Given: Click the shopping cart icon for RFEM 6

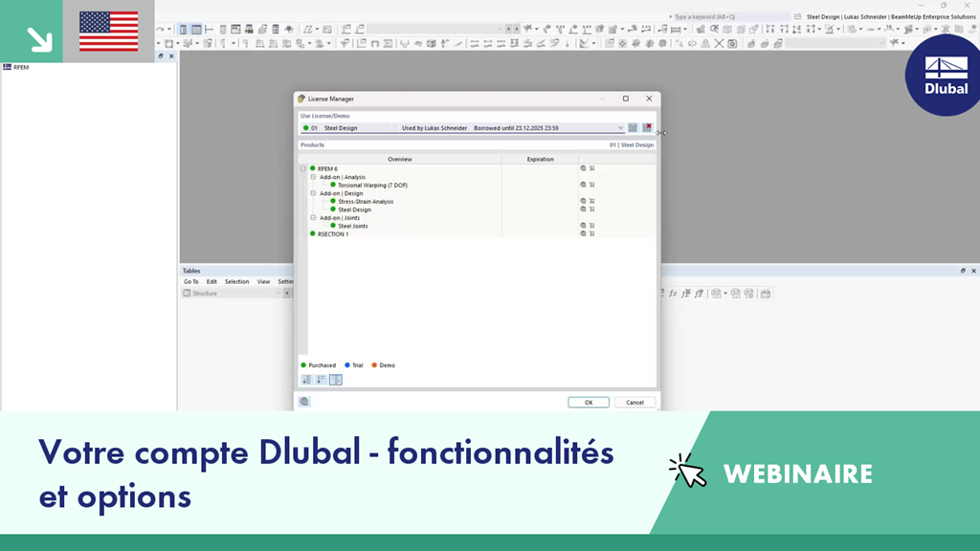Looking at the screenshot, I should 591,168.
